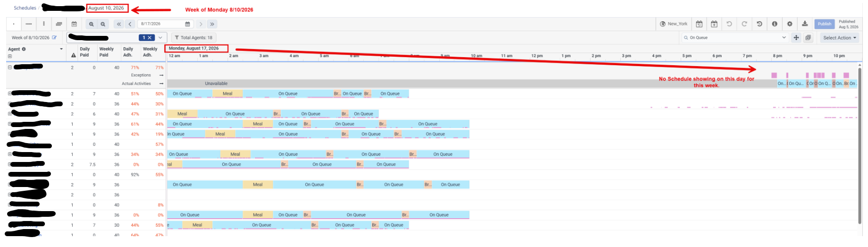Viewport: 868px width, 247px height.
Task: Click the Publish button
Action: coord(825,24)
